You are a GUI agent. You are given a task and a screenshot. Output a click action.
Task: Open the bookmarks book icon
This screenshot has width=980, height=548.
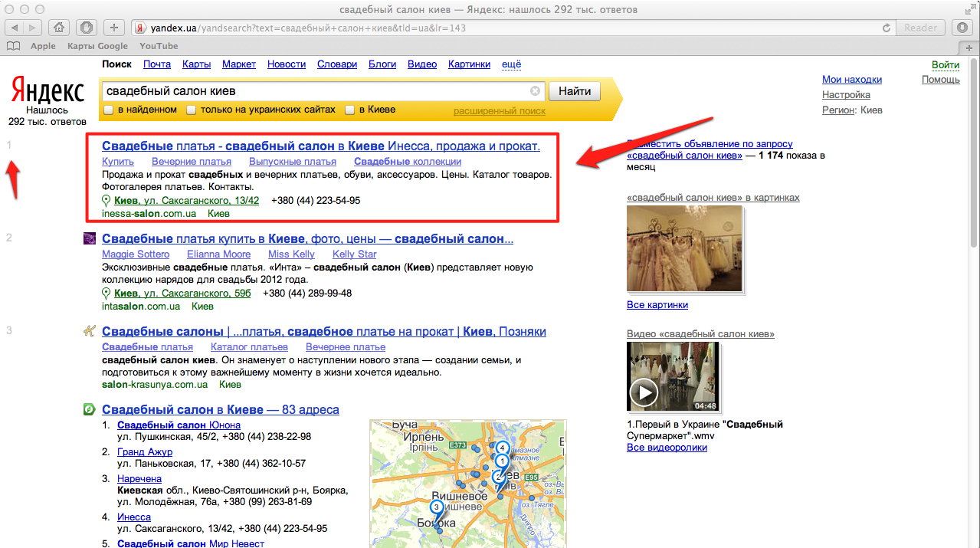click(x=13, y=46)
